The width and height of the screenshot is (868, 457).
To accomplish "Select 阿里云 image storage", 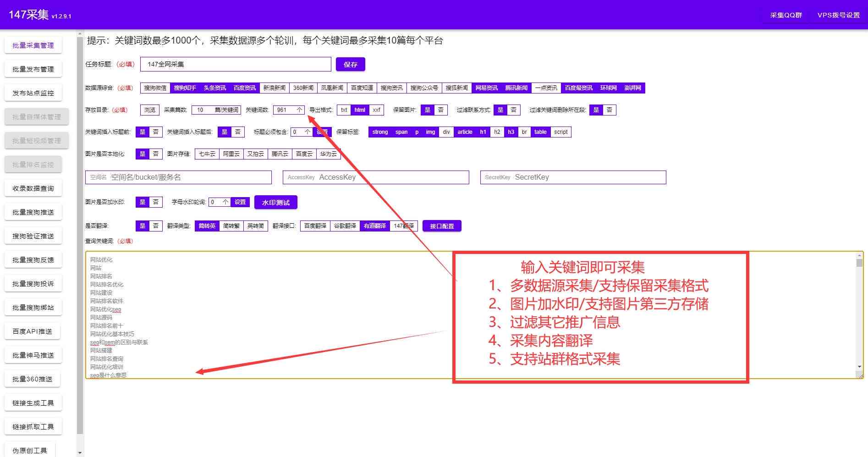I will point(231,154).
